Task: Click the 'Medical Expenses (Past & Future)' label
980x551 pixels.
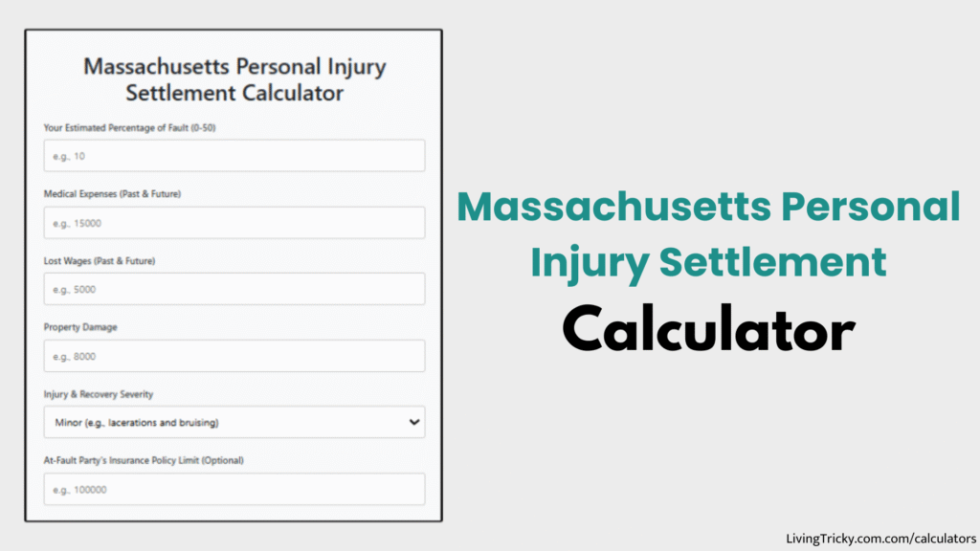Action: click(109, 193)
